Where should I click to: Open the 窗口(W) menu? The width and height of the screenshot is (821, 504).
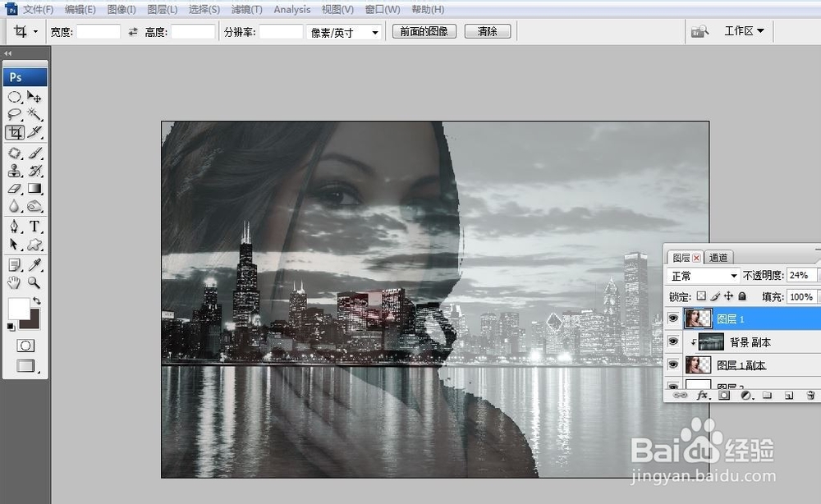[383, 9]
